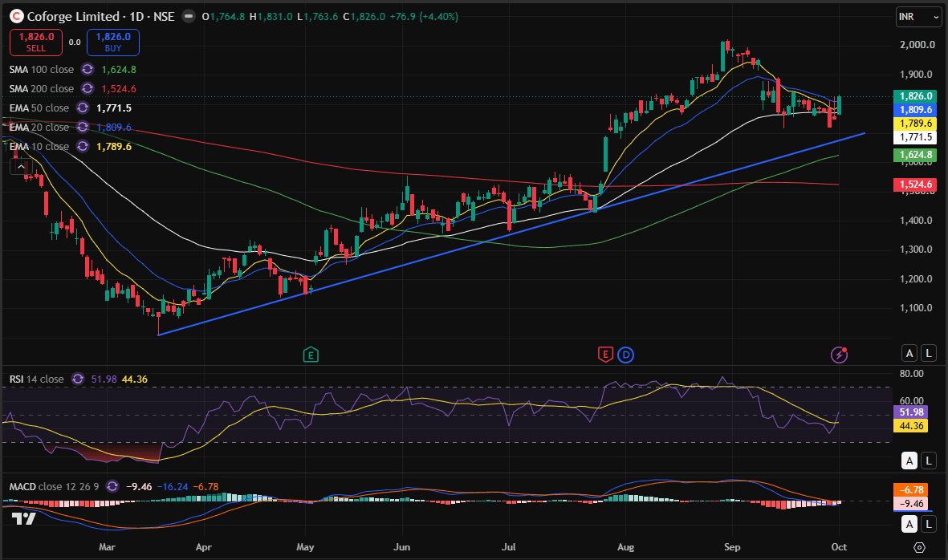Screen dimensions: 948x560
Task: Click the refresh icon next to SMA 100
Action: point(87,70)
